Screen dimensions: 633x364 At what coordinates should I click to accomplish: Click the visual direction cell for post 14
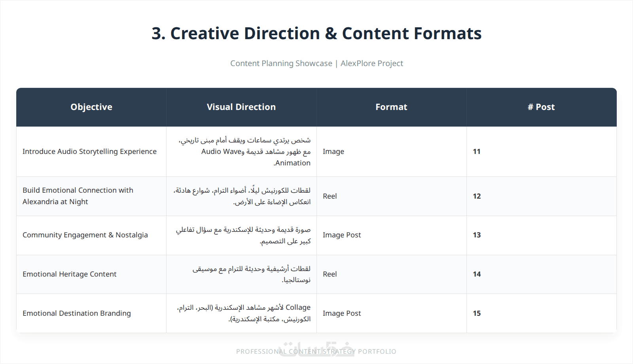tap(241, 274)
